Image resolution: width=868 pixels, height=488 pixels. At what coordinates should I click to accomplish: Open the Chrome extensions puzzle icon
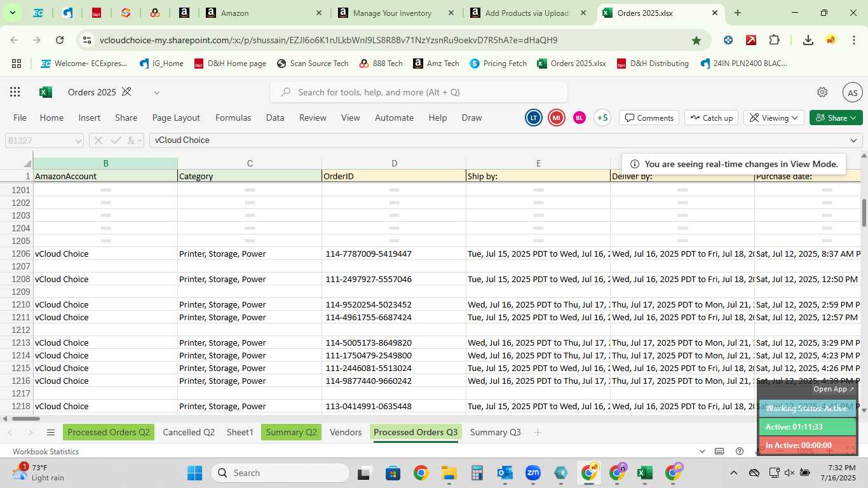coord(774,40)
